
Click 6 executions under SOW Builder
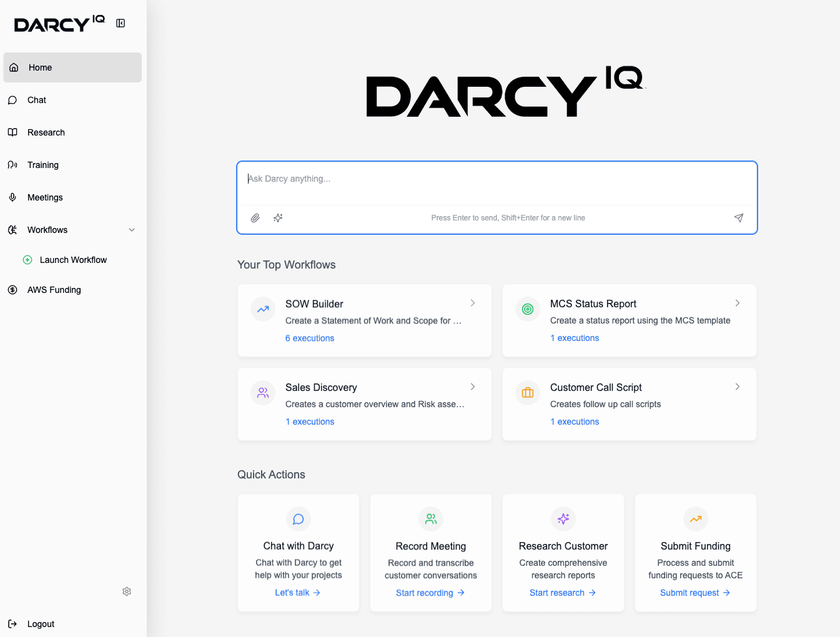pos(310,338)
